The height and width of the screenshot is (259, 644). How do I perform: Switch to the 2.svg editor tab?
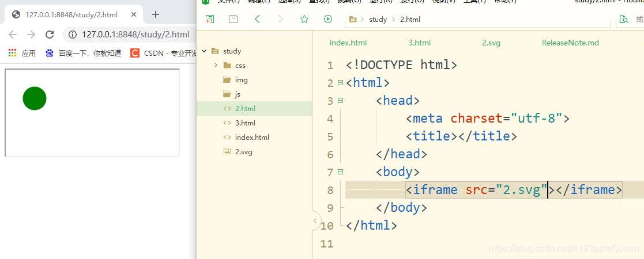tap(491, 43)
